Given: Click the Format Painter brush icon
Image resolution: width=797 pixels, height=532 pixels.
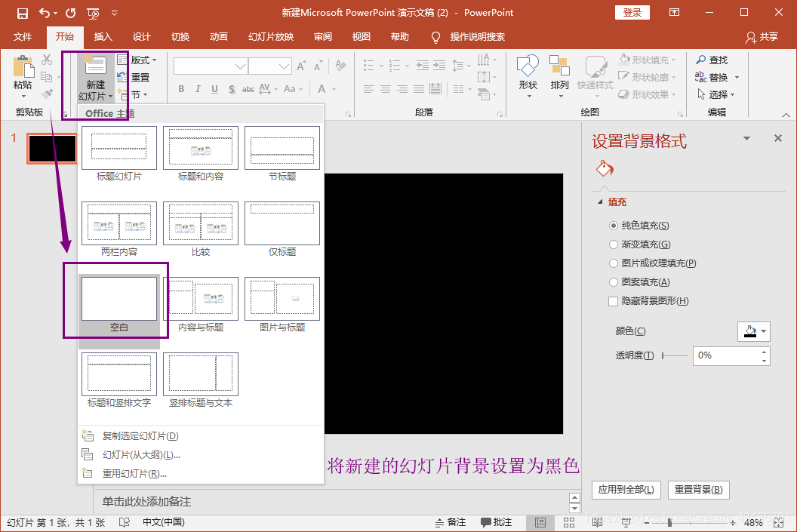Looking at the screenshot, I should click(47, 94).
